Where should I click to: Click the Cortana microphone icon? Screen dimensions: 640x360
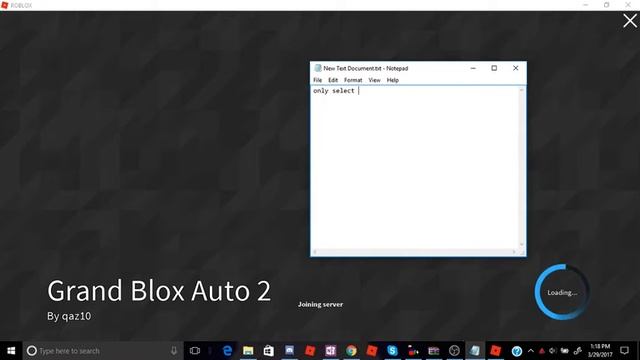point(174,351)
